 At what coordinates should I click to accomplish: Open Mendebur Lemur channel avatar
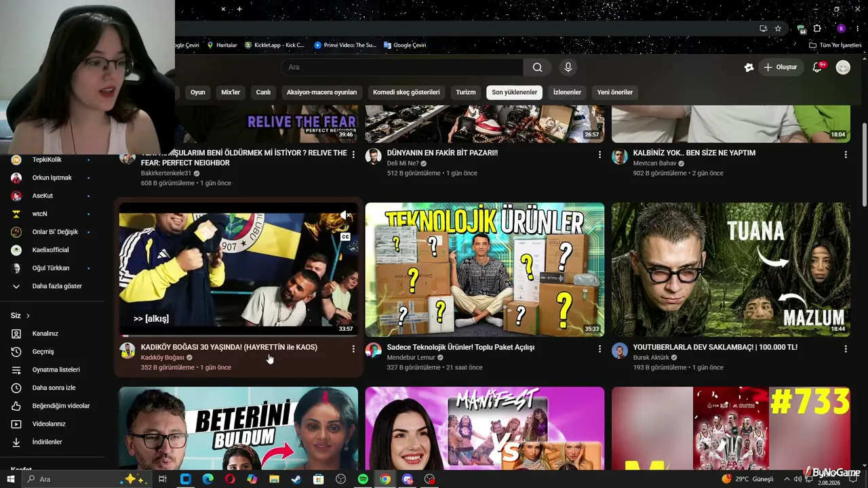click(374, 350)
